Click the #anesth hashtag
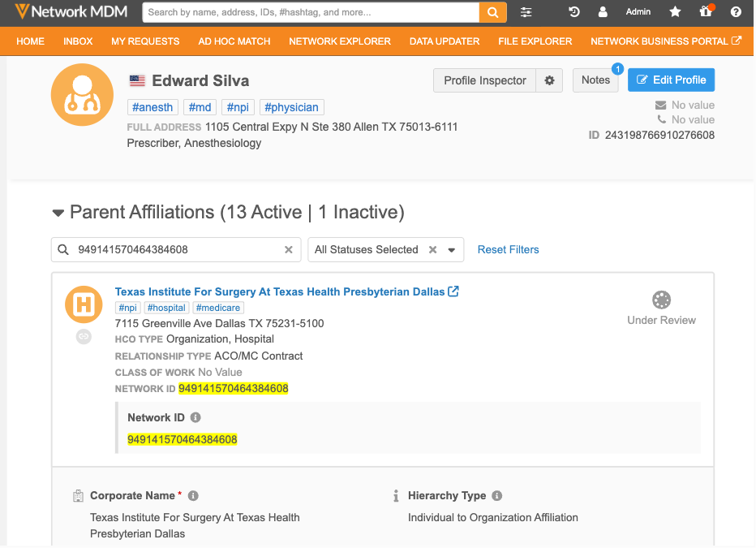This screenshot has width=756, height=548. 152,107
